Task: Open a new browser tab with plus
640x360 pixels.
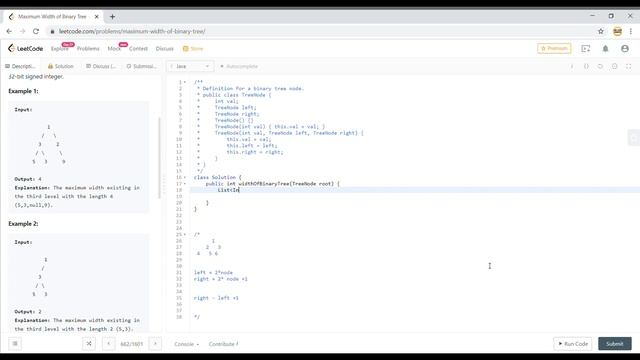Action: point(112,17)
